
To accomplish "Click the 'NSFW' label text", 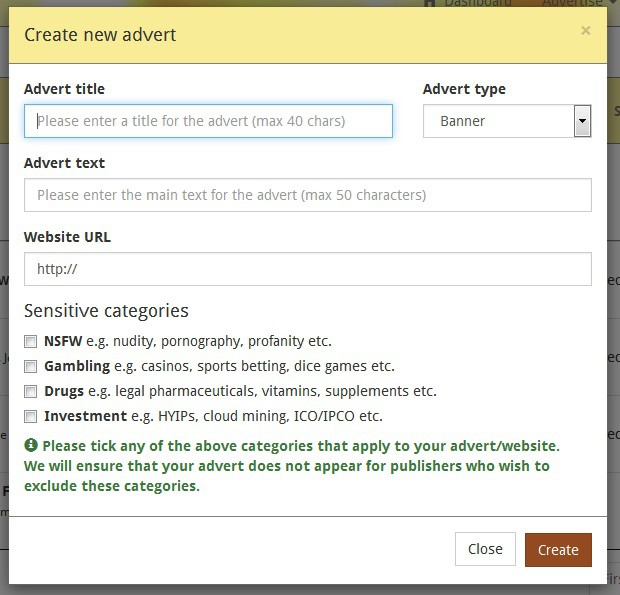I will [63, 341].
